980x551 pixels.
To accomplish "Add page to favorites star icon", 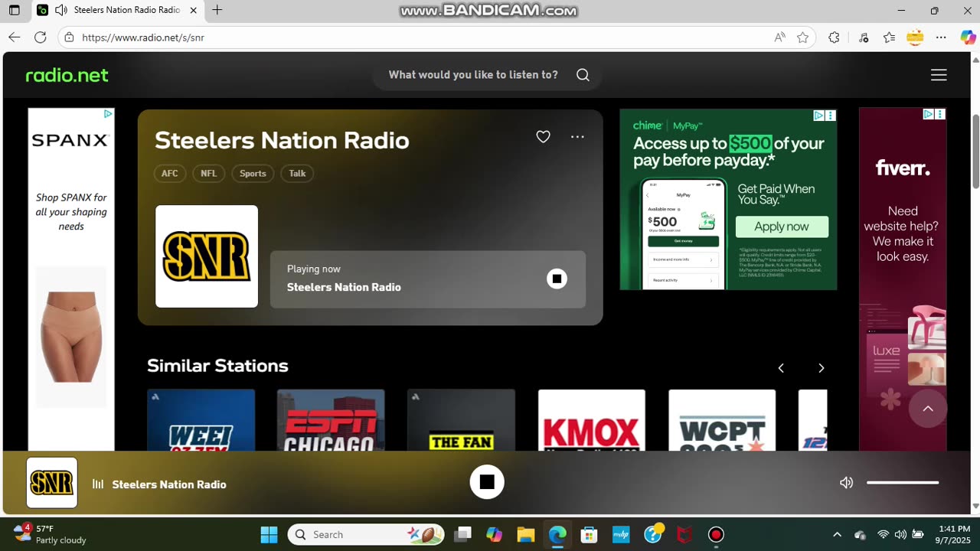I will point(802,37).
